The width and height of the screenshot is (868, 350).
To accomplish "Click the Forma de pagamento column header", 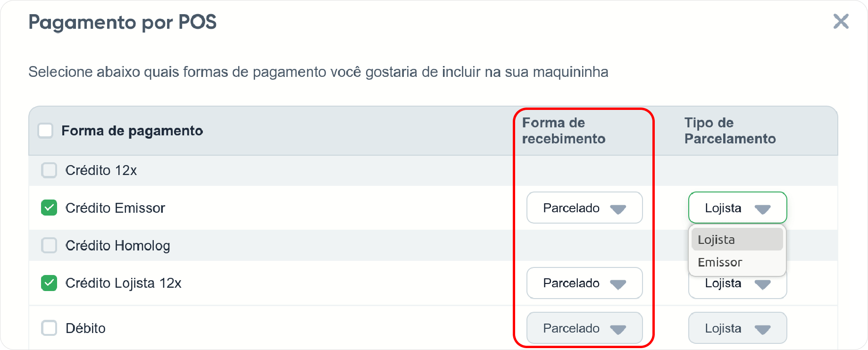I will click(x=133, y=131).
